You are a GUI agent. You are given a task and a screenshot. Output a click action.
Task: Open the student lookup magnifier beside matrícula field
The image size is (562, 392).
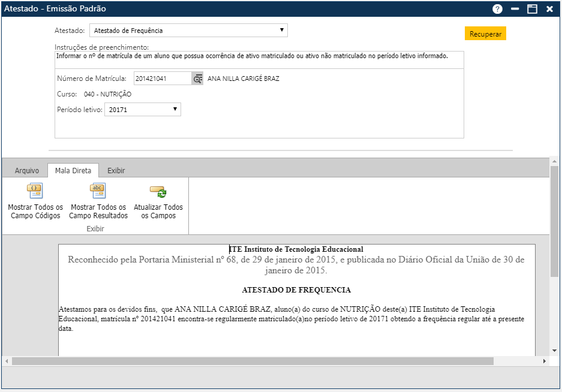197,78
